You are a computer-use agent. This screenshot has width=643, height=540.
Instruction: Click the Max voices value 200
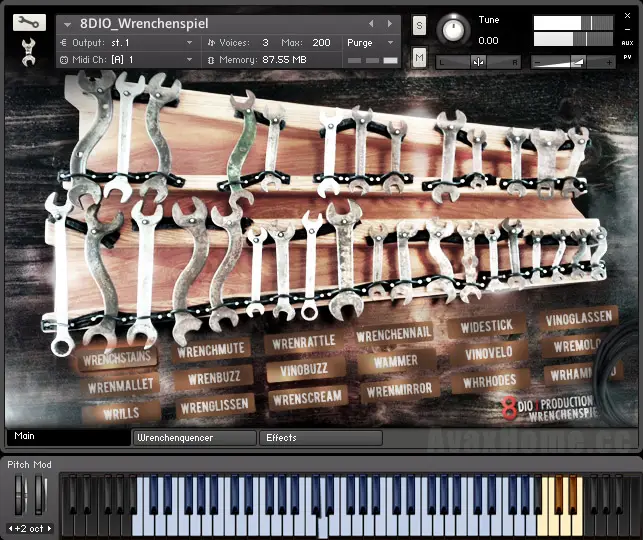click(x=321, y=43)
